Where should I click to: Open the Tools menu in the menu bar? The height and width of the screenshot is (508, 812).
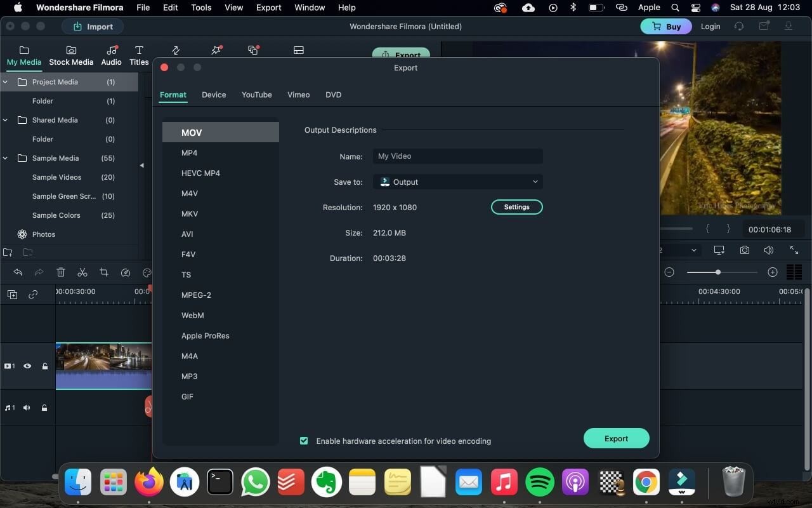coord(200,8)
